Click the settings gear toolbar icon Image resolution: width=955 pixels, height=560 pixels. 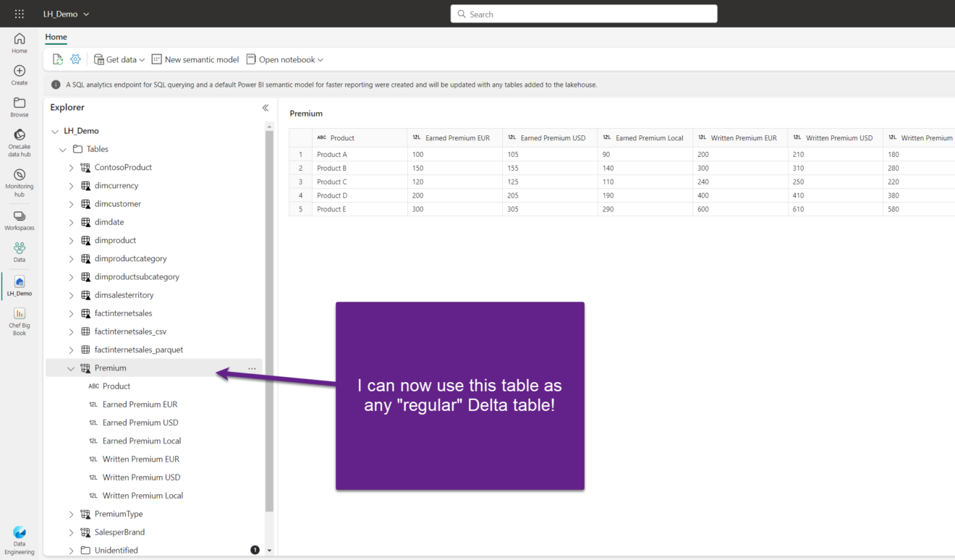pos(75,59)
